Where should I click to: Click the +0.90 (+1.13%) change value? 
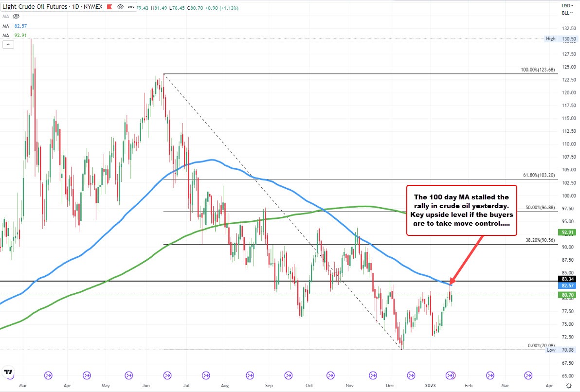221,8
